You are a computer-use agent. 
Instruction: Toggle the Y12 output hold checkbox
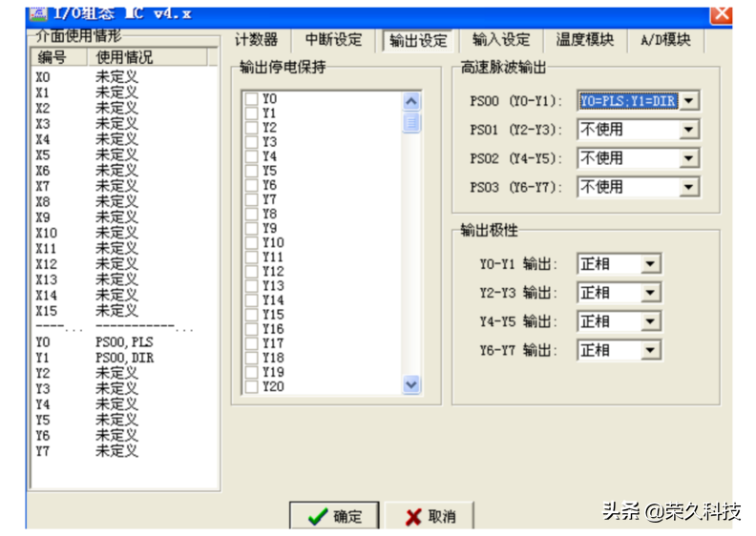(x=251, y=272)
